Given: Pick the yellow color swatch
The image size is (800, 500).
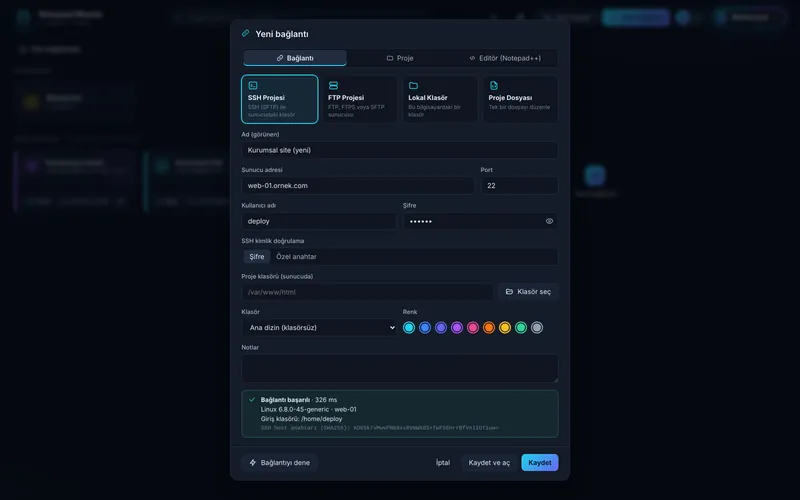Looking at the screenshot, I should pos(505,328).
